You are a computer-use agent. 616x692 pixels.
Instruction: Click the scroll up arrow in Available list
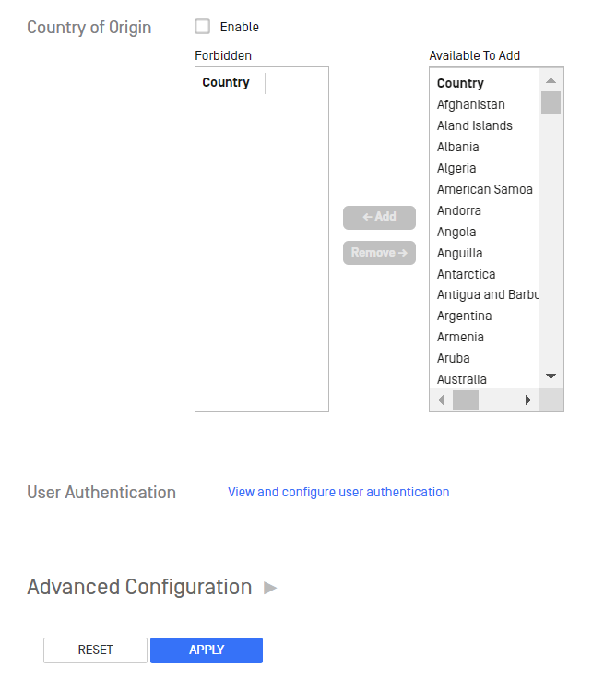(551, 80)
